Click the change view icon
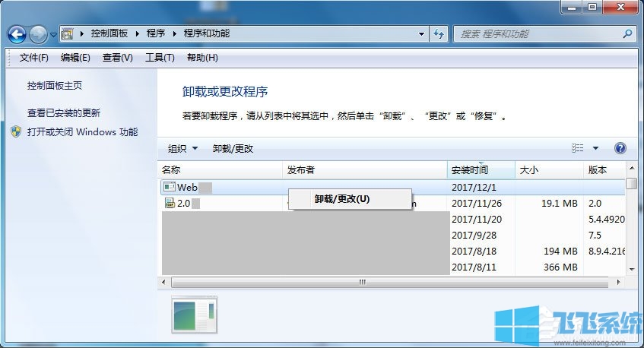Image resolution: width=644 pixels, height=348 pixels. 577,148
